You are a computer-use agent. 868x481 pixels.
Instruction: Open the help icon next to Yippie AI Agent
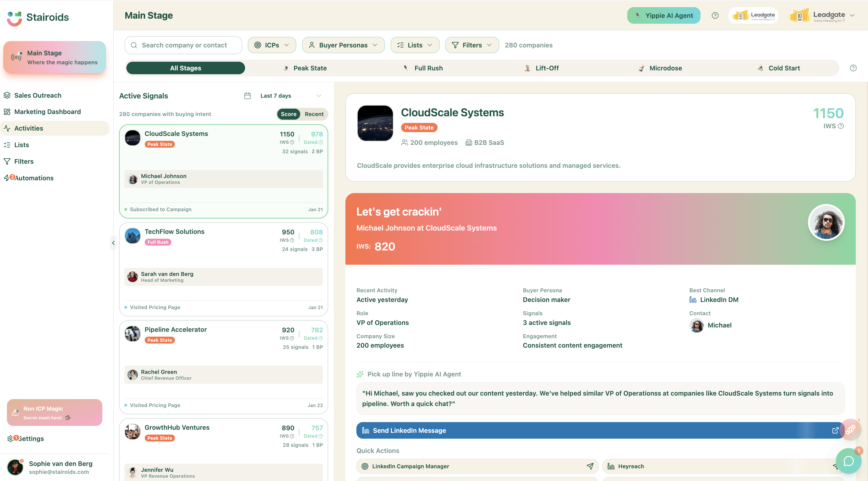(x=715, y=16)
